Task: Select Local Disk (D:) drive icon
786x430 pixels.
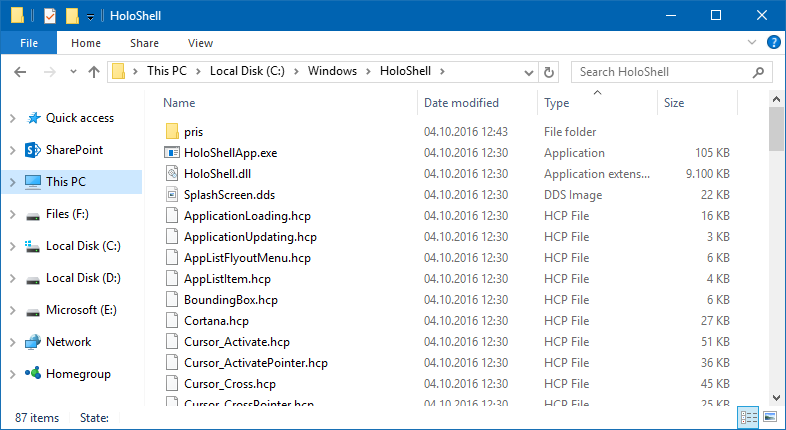Action: click(x=33, y=280)
